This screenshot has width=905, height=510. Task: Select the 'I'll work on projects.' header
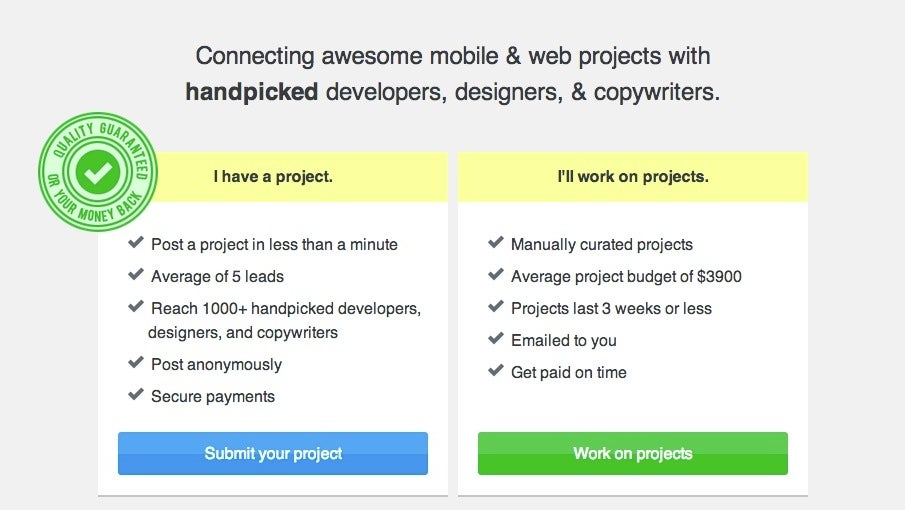pyautogui.click(x=633, y=177)
